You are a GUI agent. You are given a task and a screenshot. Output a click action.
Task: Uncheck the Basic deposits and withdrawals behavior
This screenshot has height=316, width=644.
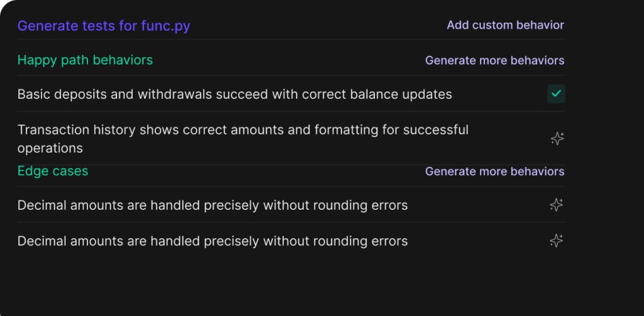coord(556,94)
